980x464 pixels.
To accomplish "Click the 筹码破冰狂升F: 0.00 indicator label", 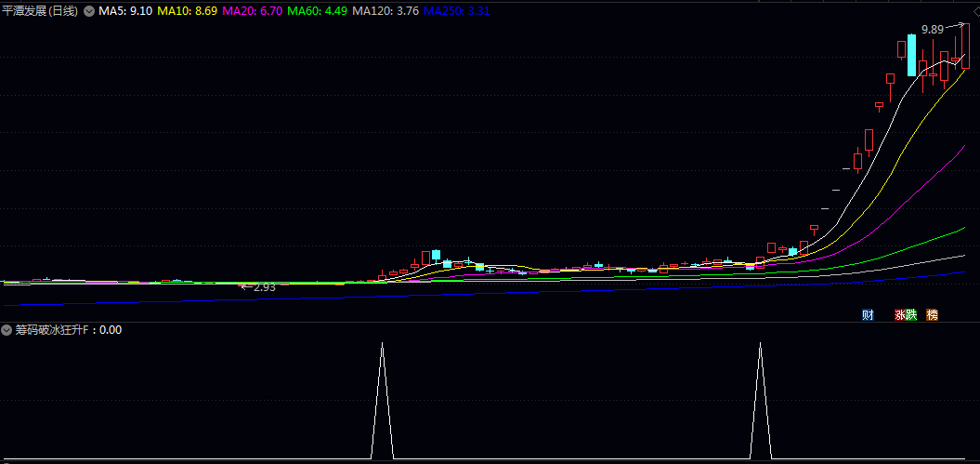I will (68, 329).
